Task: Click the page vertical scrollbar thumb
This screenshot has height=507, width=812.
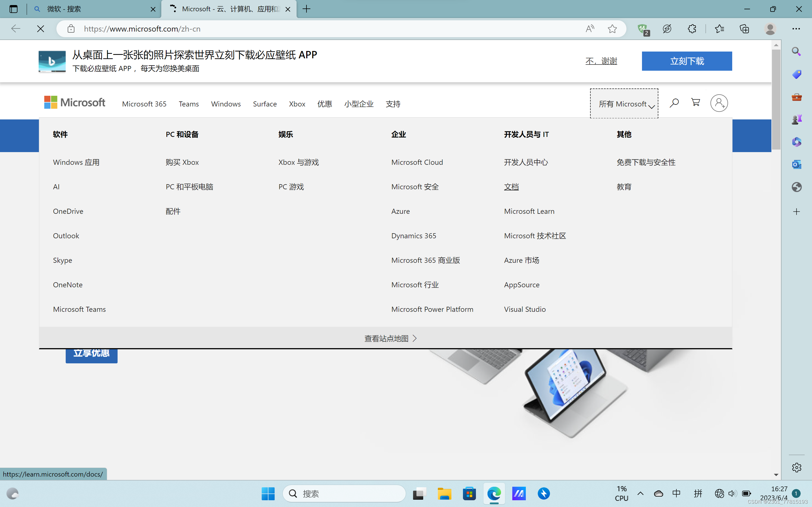Action: 776,99
